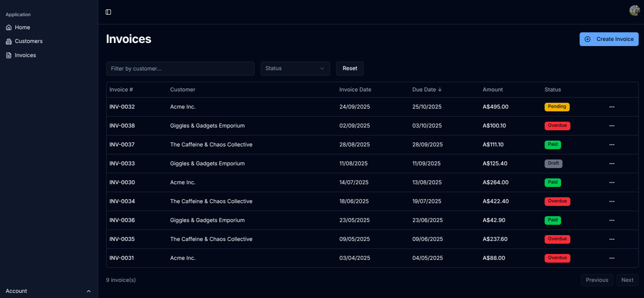Open the Status filter dropdown
The height and width of the screenshot is (298, 644).
point(295,68)
